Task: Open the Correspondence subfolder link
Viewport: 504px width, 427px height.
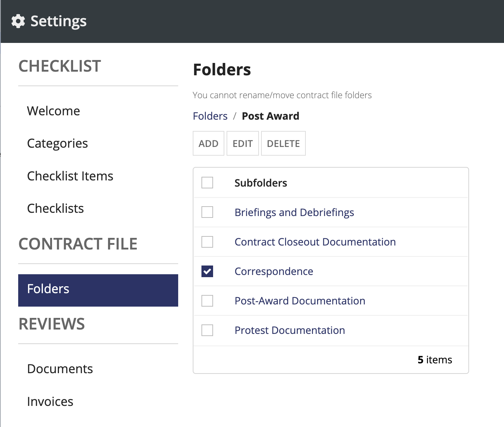Action: pos(274,271)
